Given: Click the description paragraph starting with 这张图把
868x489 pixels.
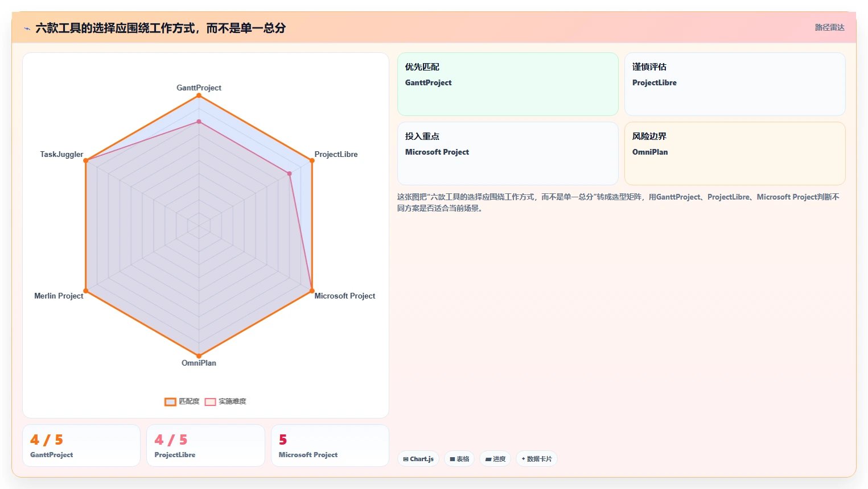Looking at the screenshot, I should [618, 202].
